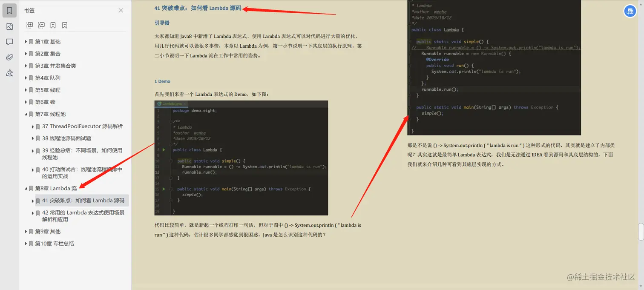Viewport: 644px width, 290px height.
Task: Open the bookmarks sidebar panel
Action: pos(9,11)
